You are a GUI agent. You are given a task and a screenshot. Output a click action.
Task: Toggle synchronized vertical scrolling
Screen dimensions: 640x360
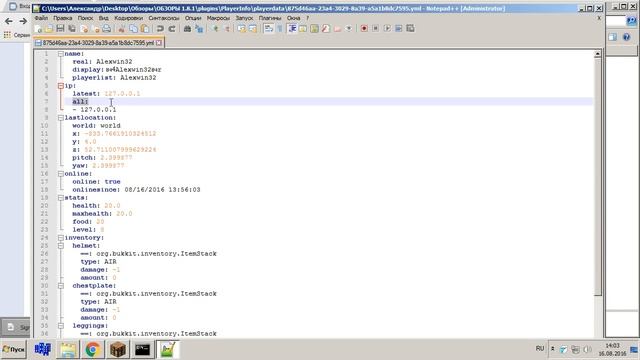(242, 29)
